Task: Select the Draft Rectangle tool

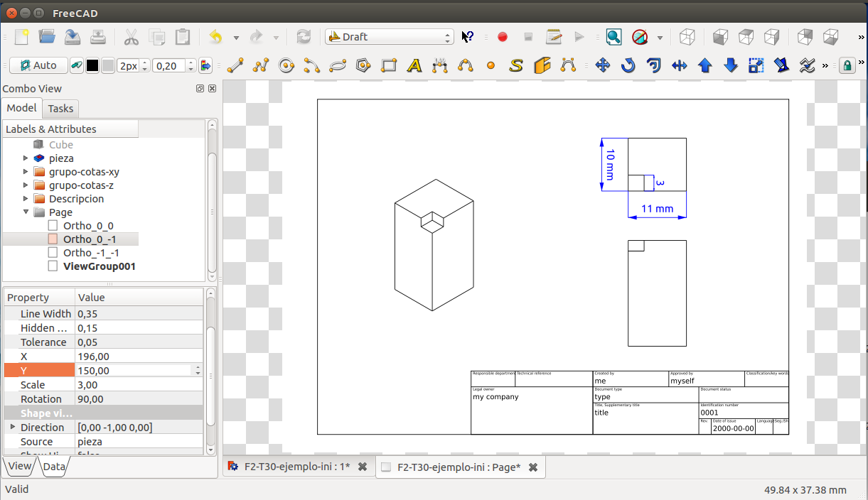Action: click(x=389, y=66)
